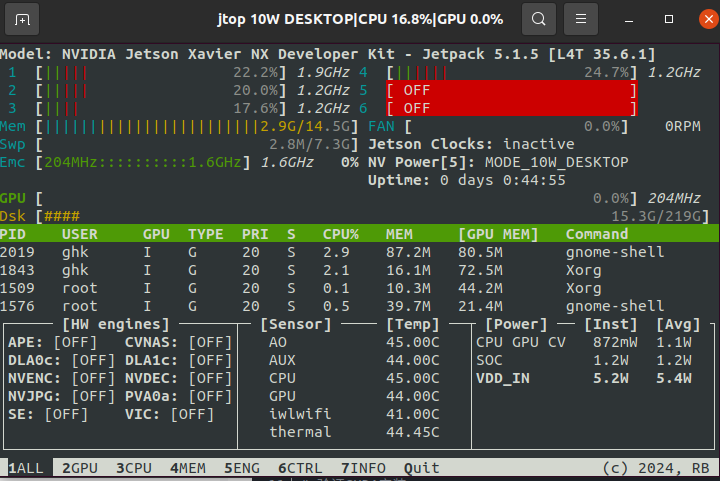
Task: Click the Uptime '0 days 0:44:55' value
Action: coord(503,180)
